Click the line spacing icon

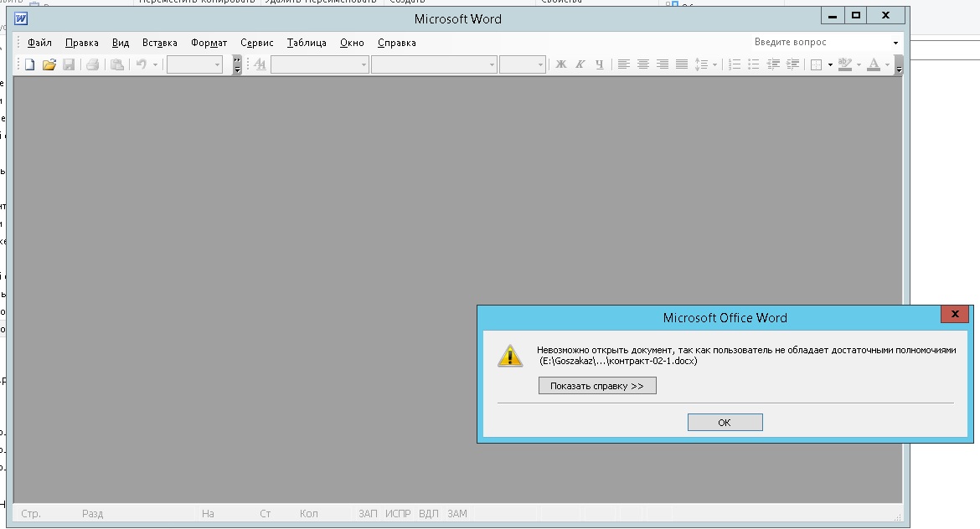pyautogui.click(x=701, y=64)
